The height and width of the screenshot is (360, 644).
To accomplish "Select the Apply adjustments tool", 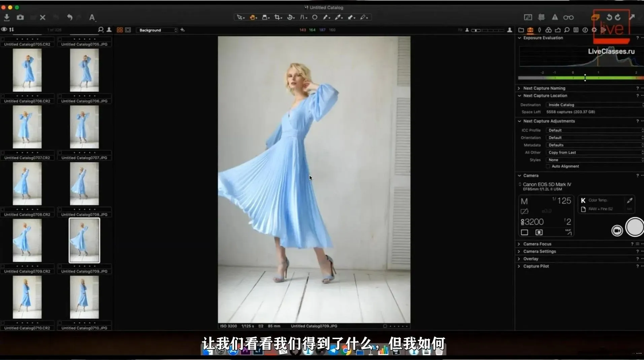I will (352, 17).
